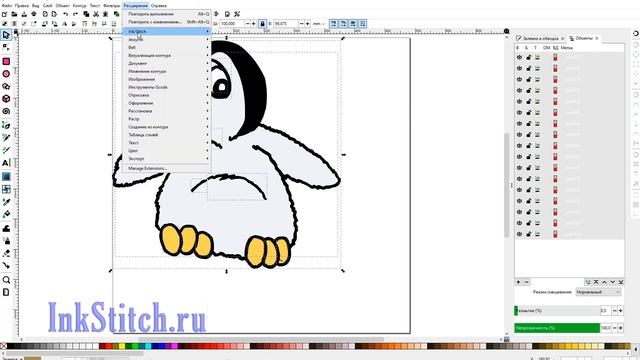The image size is (640, 360).
Task: Toggle the last transform-affect button (move patterns)
Action: tap(362, 24)
